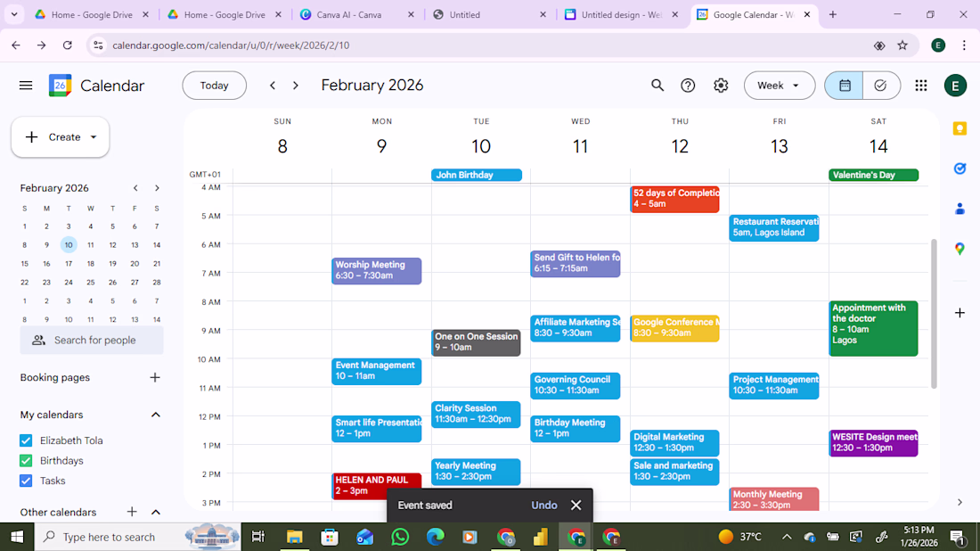This screenshot has height=551, width=980.
Task: Open the Week view dropdown
Action: pos(779,85)
